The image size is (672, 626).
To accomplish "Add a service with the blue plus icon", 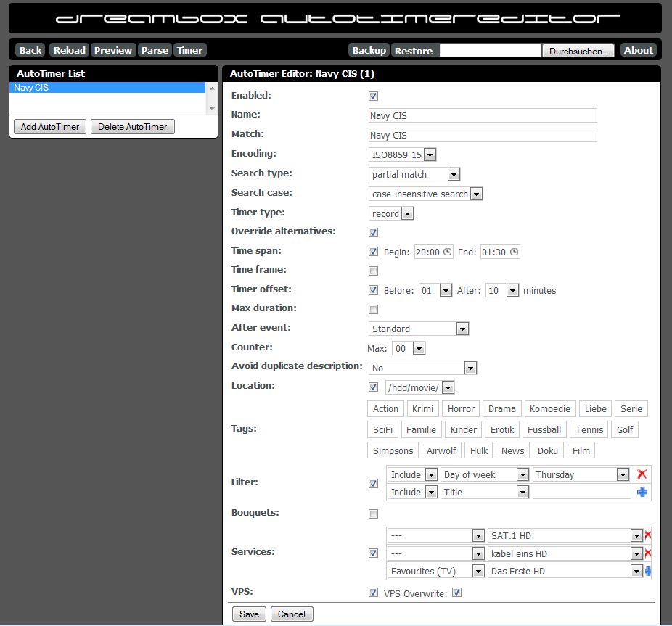I will [x=647, y=571].
